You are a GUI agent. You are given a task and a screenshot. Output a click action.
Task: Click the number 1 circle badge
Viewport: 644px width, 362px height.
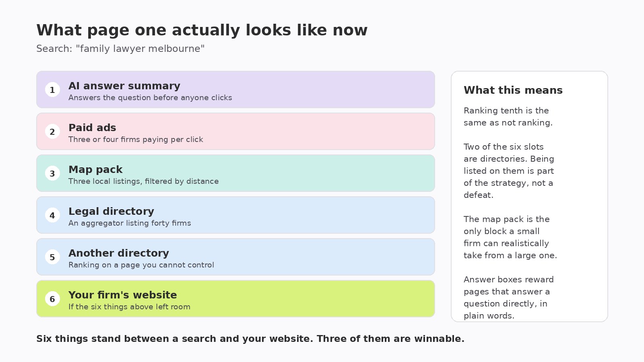[x=52, y=90]
